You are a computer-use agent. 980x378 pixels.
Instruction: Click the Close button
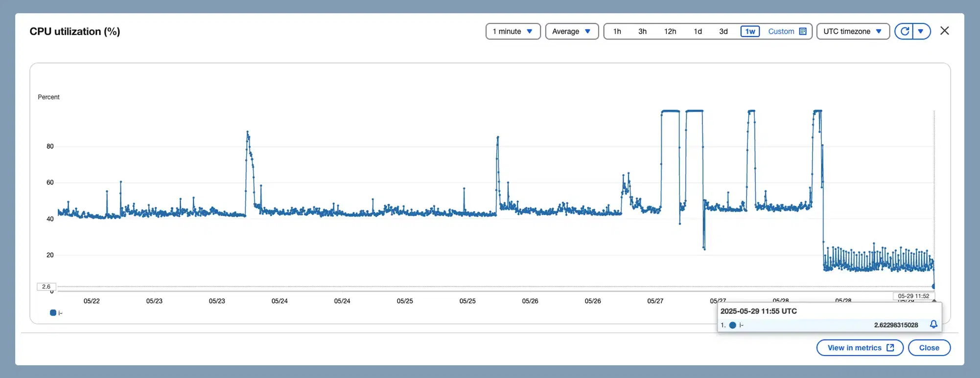[929, 348]
